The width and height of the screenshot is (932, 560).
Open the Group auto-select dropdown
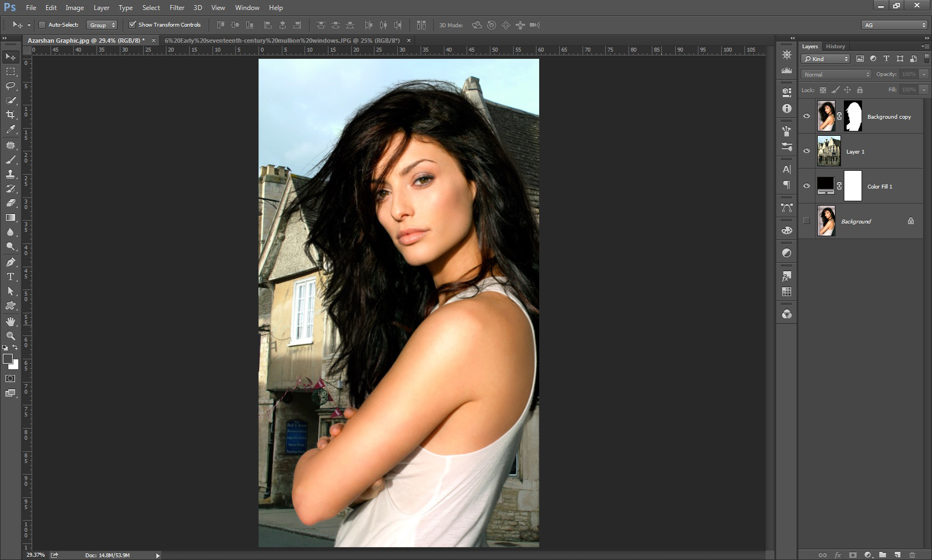(x=103, y=25)
